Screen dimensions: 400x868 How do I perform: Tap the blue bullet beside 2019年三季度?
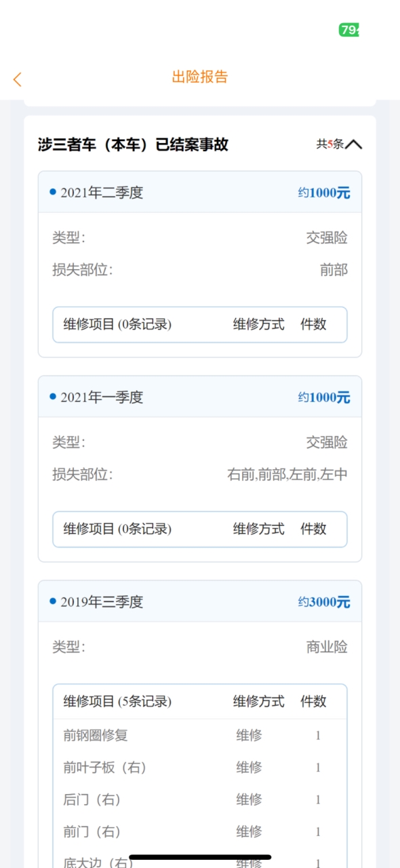[x=53, y=601]
